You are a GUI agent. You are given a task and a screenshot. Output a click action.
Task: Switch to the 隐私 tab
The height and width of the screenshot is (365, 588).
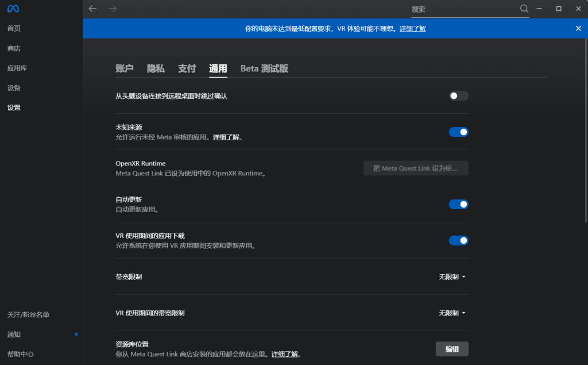click(156, 68)
